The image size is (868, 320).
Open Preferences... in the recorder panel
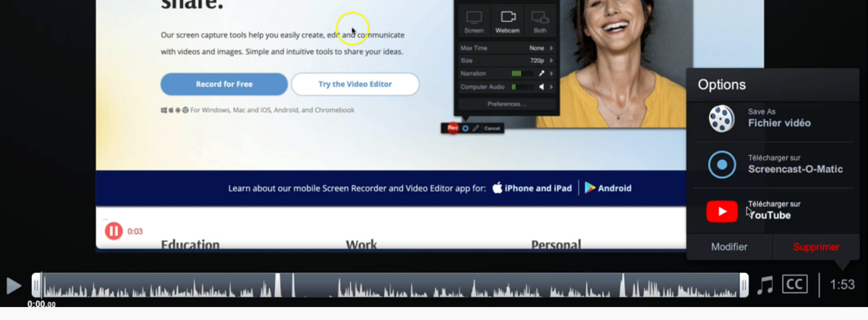coord(507,104)
